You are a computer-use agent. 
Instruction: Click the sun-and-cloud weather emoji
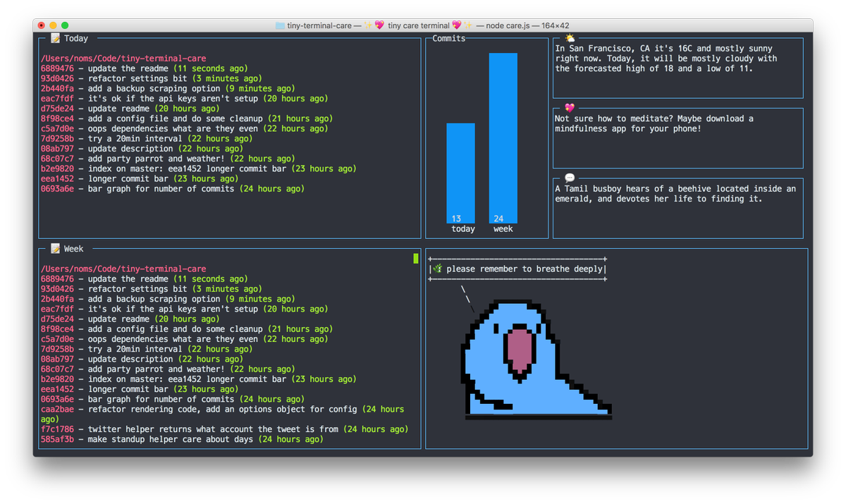coord(570,39)
